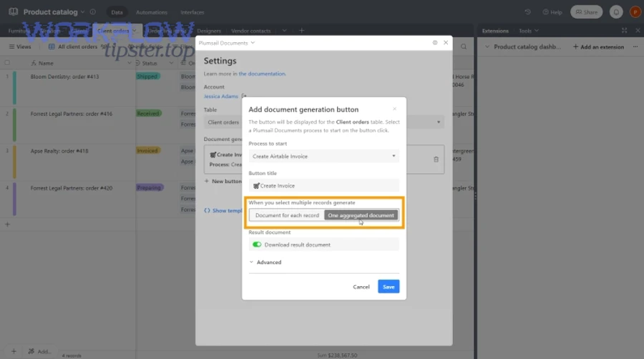This screenshot has height=359, width=644.
Task: Open the base history clock icon
Action: click(528, 12)
